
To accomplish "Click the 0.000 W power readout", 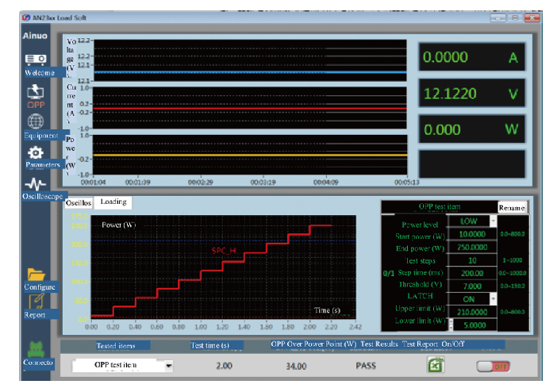I will [x=471, y=129].
